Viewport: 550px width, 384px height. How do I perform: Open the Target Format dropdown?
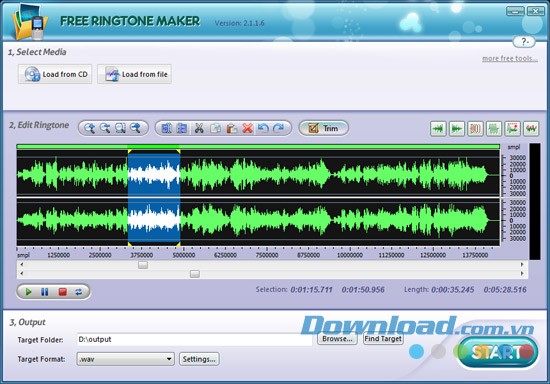(x=125, y=359)
